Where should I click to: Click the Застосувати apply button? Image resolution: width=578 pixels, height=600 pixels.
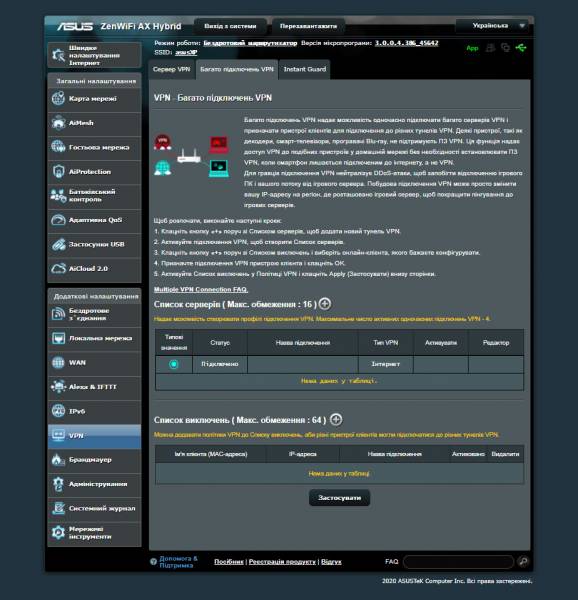339,498
